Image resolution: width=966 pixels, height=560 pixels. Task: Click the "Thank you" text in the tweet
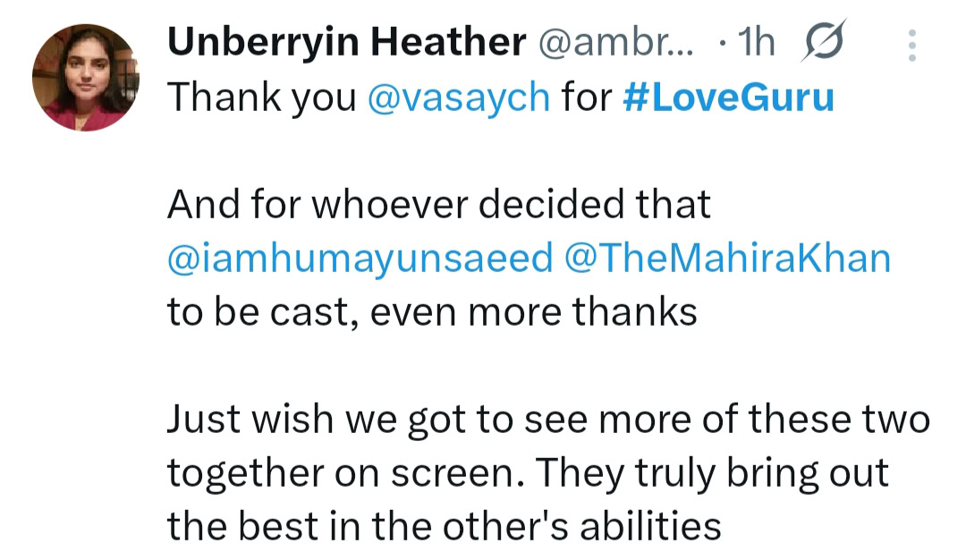pos(261,97)
